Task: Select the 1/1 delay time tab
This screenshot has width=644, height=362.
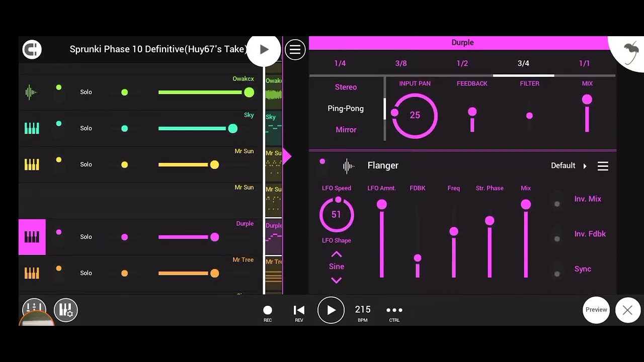Action: coord(584,63)
